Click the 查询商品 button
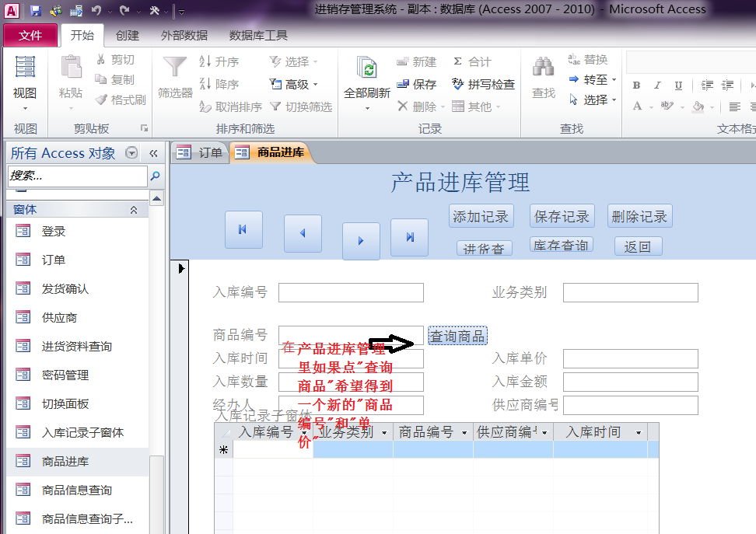Viewport: 756px width, 534px height. tap(457, 336)
